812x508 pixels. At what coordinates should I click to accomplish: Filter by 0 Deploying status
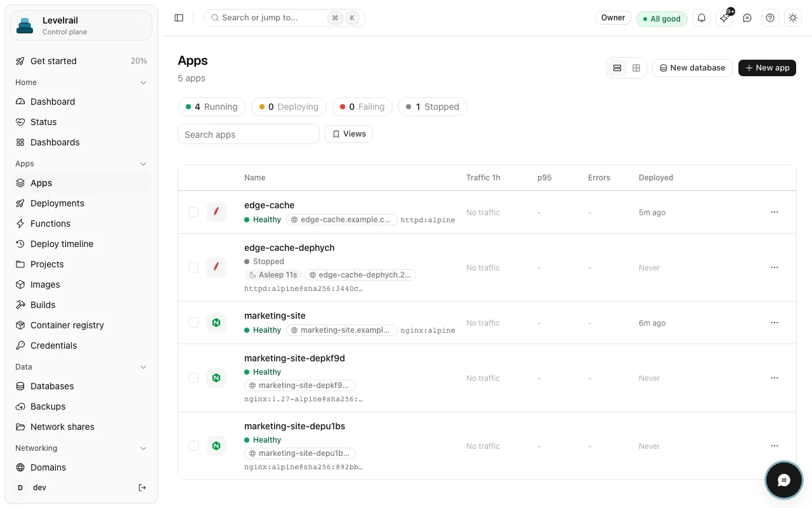tap(289, 107)
